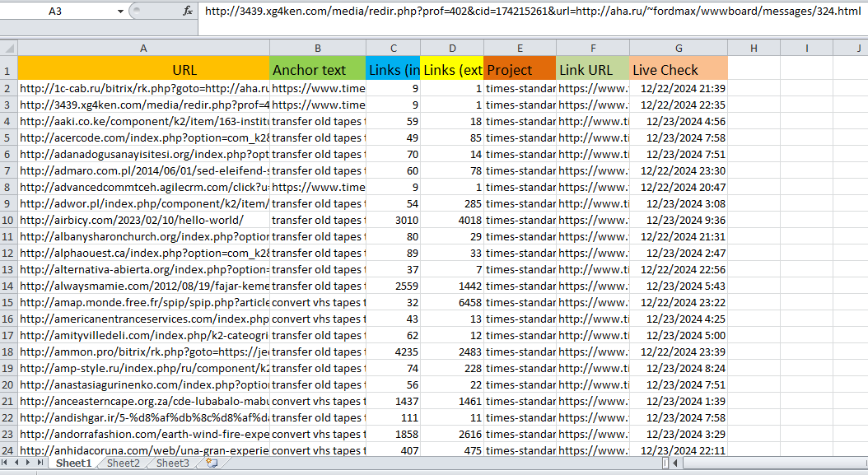This screenshot has height=475, width=868.
Task: Click the scroll-to-last-sheet navigation icon
Action: (x=38, y=463)
